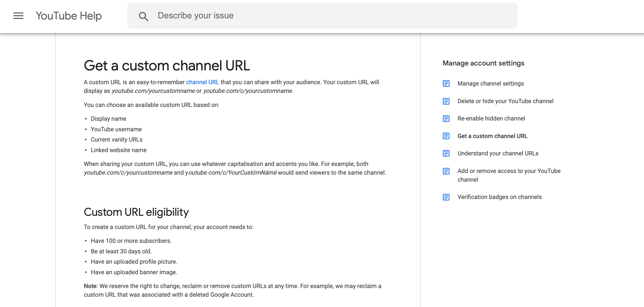Viewport: 644px width, 307px height.
Task: Open 'Understand your channel URLs' article
Action: click(x=498, y=153)
